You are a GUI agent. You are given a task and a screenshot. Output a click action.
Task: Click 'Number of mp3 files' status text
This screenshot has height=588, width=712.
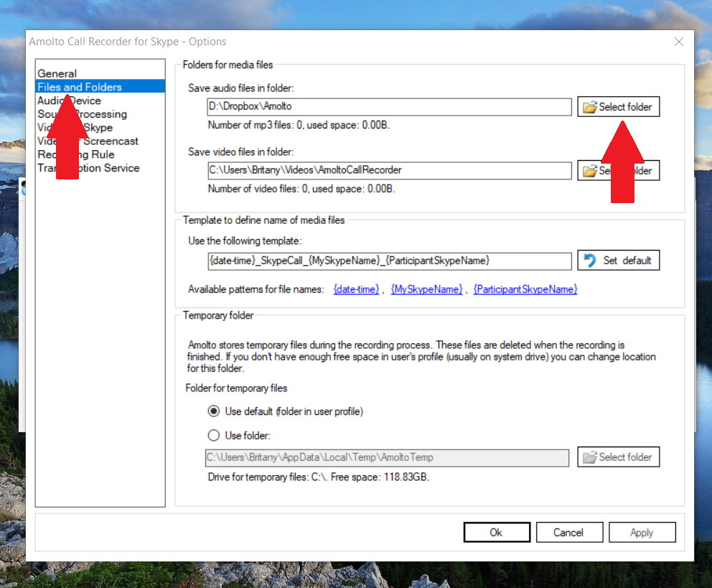click(299, 125)
